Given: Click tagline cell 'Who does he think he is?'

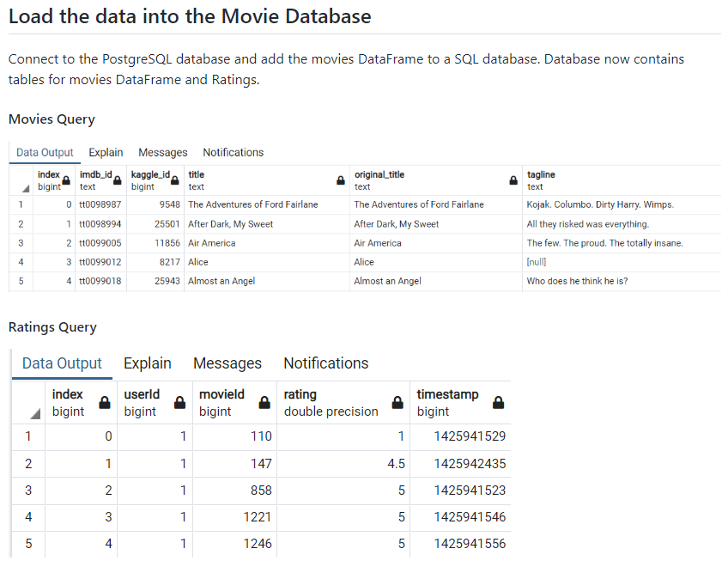Looking at the screenshot, I should (x=577, y=281).
